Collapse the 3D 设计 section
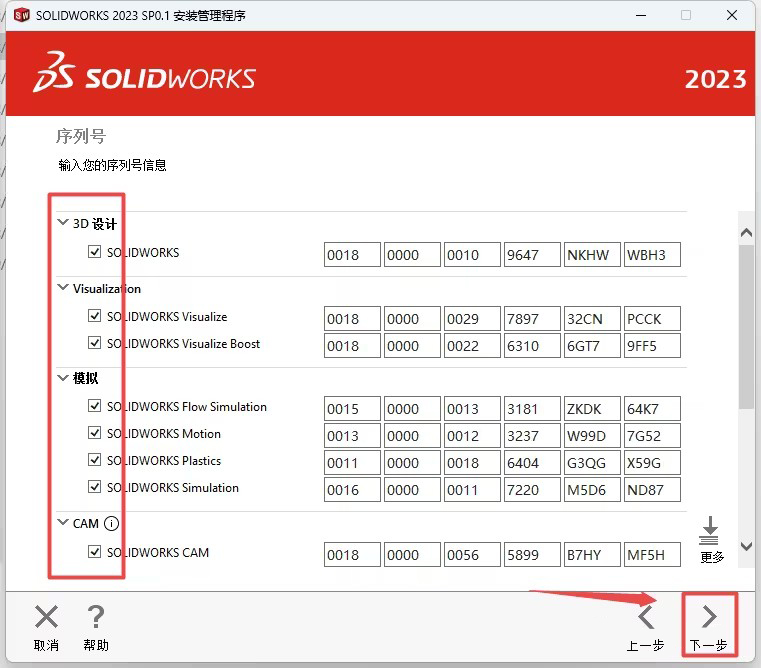 click(63, 222)
